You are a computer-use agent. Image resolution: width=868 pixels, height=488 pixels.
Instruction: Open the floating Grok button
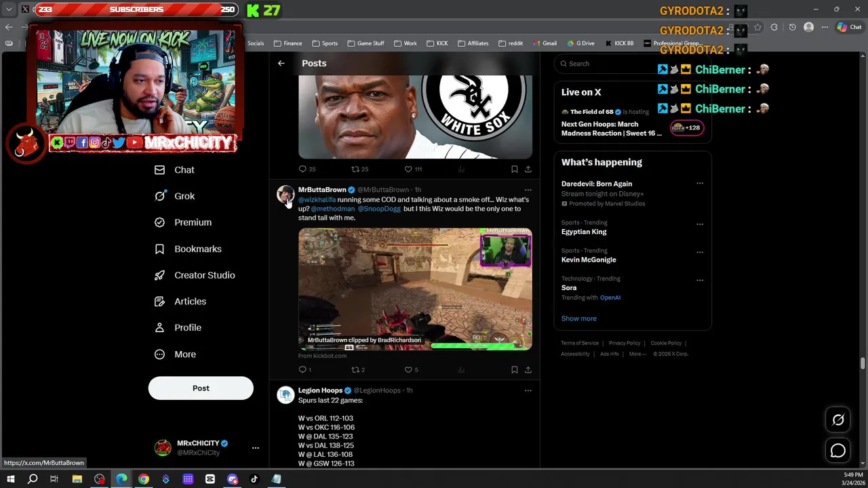point(838,420)
